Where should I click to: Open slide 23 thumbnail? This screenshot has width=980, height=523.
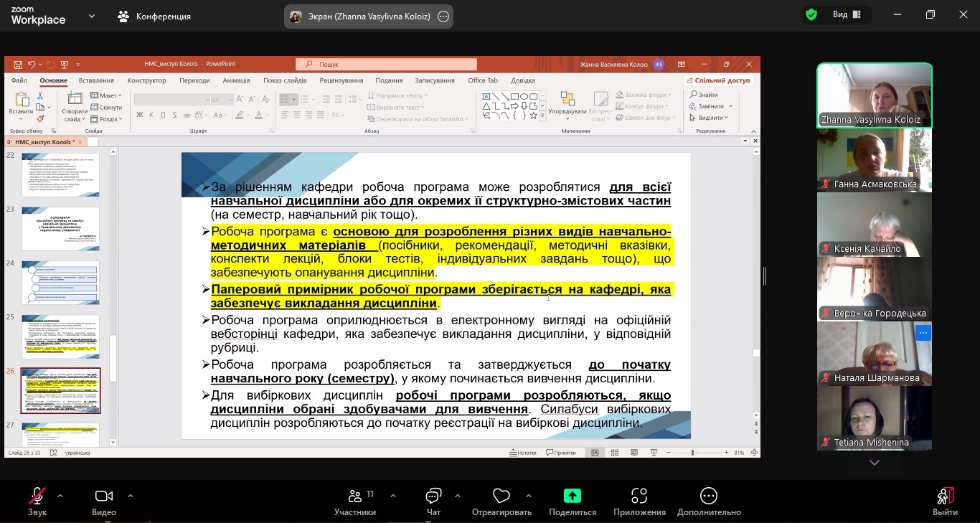pos(60,229)
